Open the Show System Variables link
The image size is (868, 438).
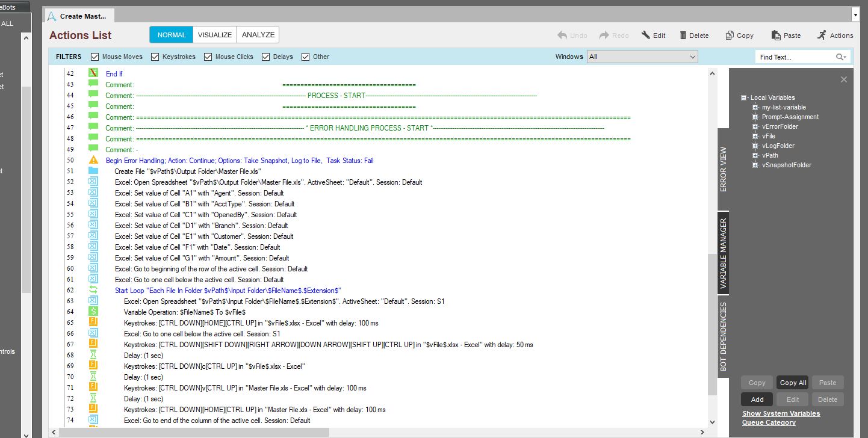coord(781,413)
